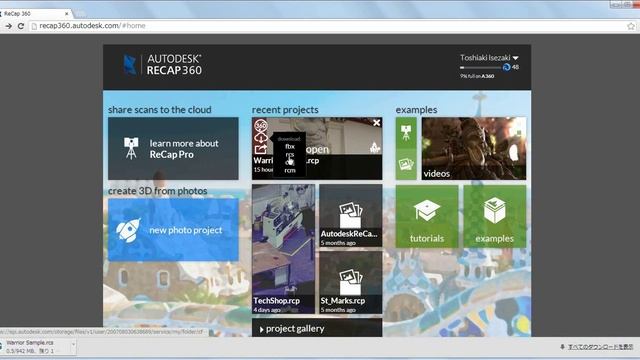Viewport: 640px width, 360px height.
Task: Click the share icon on Warrior project
Action: tap(261, 149)
